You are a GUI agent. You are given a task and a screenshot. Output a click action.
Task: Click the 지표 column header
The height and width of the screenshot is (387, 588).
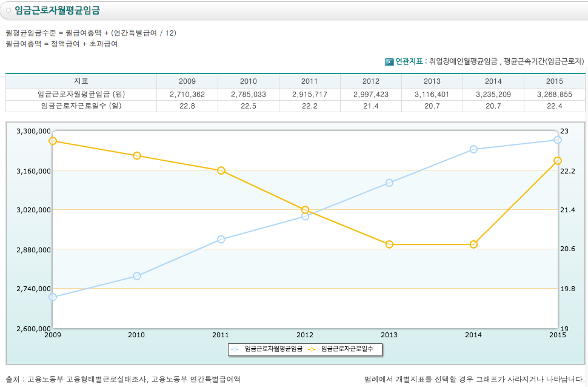pos(81,81)
